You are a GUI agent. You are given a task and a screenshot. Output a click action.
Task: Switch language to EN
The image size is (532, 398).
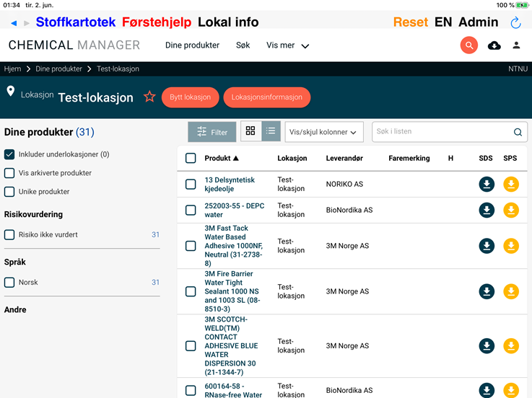pyautogui.click(x=443, y=22)
